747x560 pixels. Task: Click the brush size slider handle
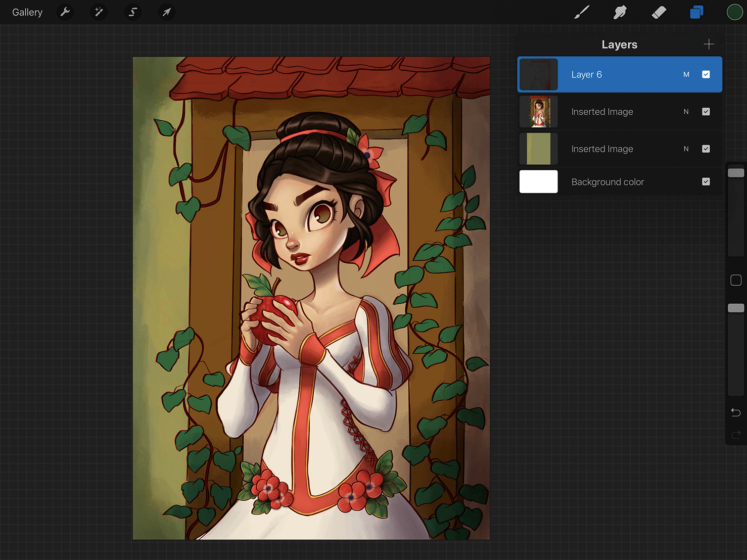736,173
